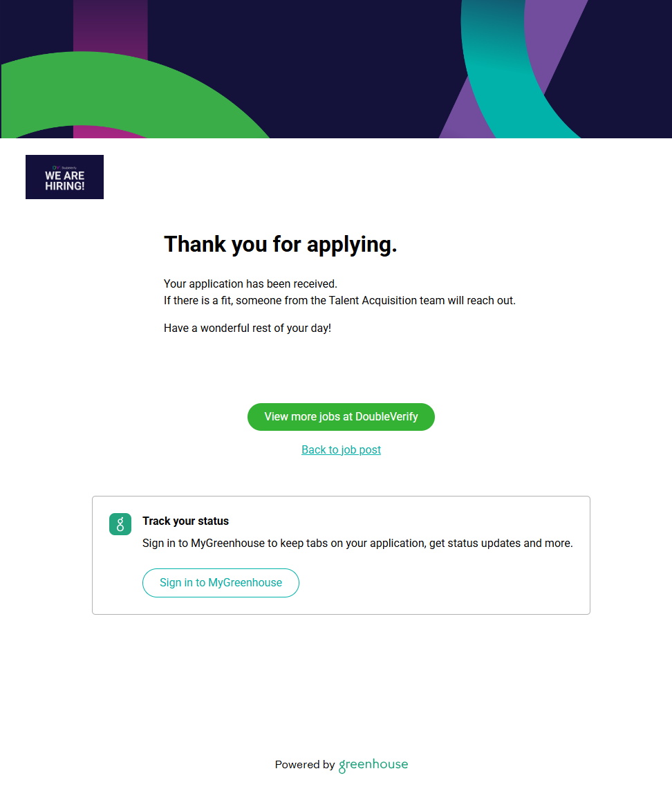Click the MyGreenhouse status updates description text
The width and height of the screenshot is (672, 789).
(x=357, y=544)
